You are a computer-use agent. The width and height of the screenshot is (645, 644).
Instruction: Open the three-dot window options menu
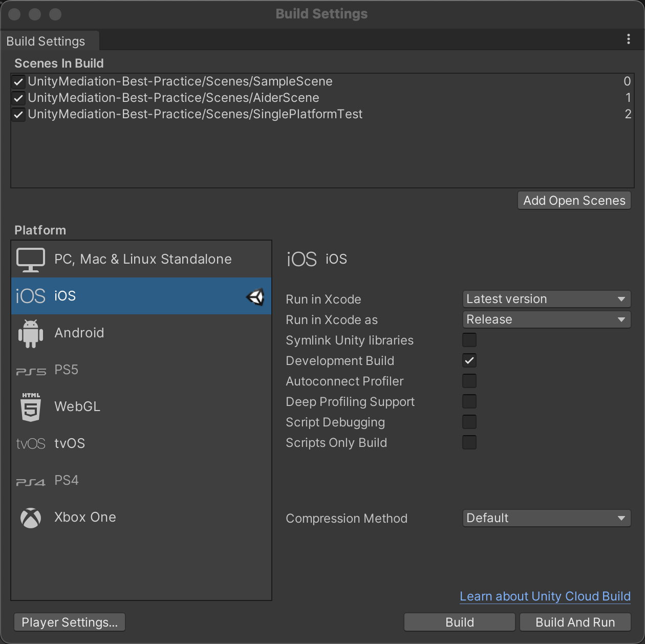point(629,39)
